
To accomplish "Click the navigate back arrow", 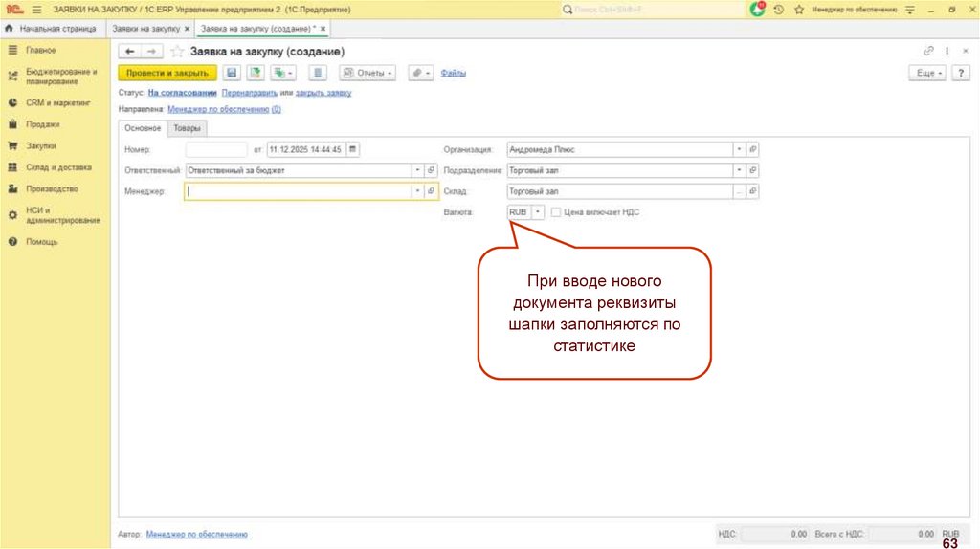I will tap(130, 52).
